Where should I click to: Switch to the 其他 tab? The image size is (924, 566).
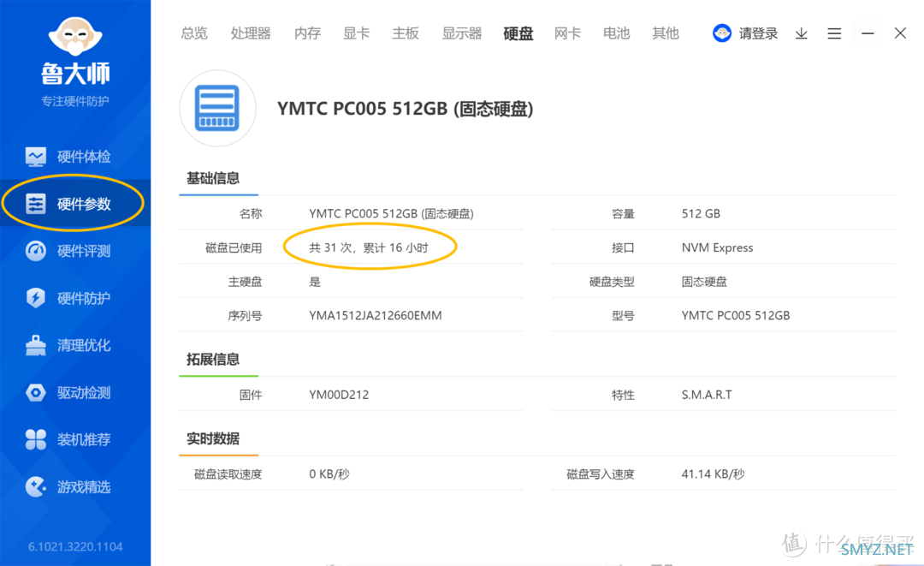[x=666, y=33]
